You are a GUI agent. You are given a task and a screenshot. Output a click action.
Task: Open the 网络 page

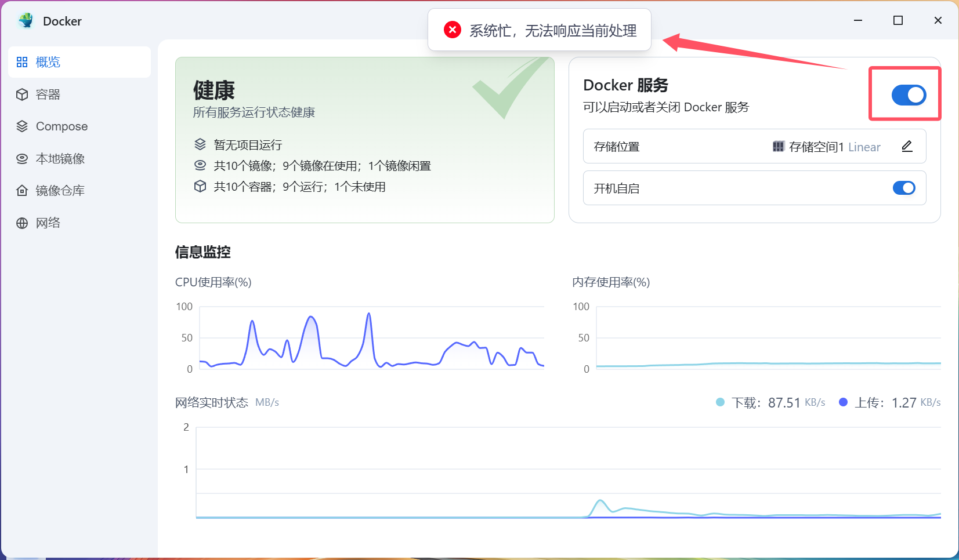(79, 223)
